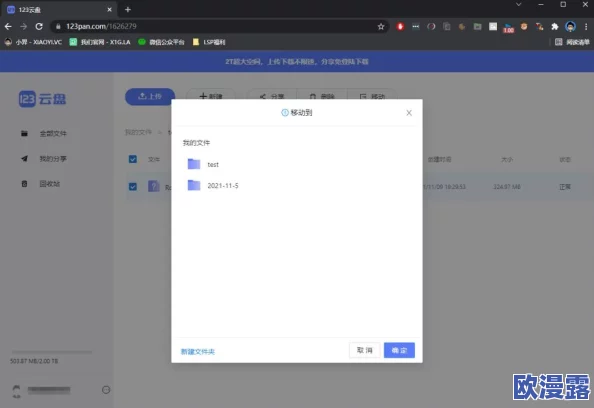Viewport: 594px width, 408px height.
Task: Open the 微信公众平台 bookmark
Action: click(161, 42)
